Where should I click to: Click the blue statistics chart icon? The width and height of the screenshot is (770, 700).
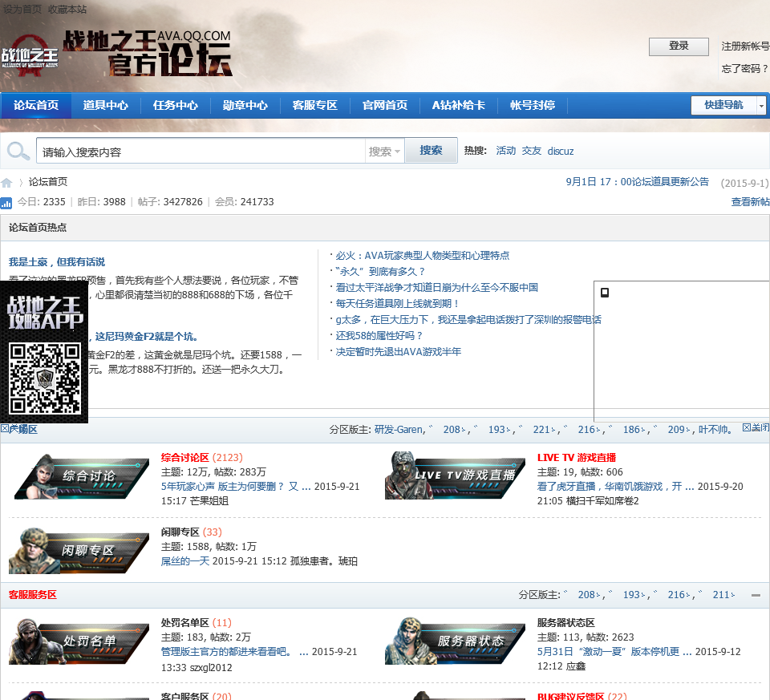6,202
